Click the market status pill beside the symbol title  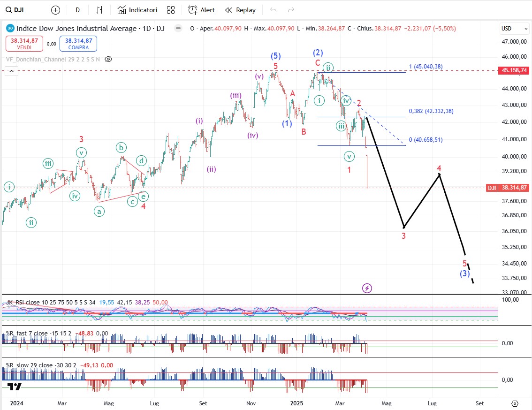178,29
